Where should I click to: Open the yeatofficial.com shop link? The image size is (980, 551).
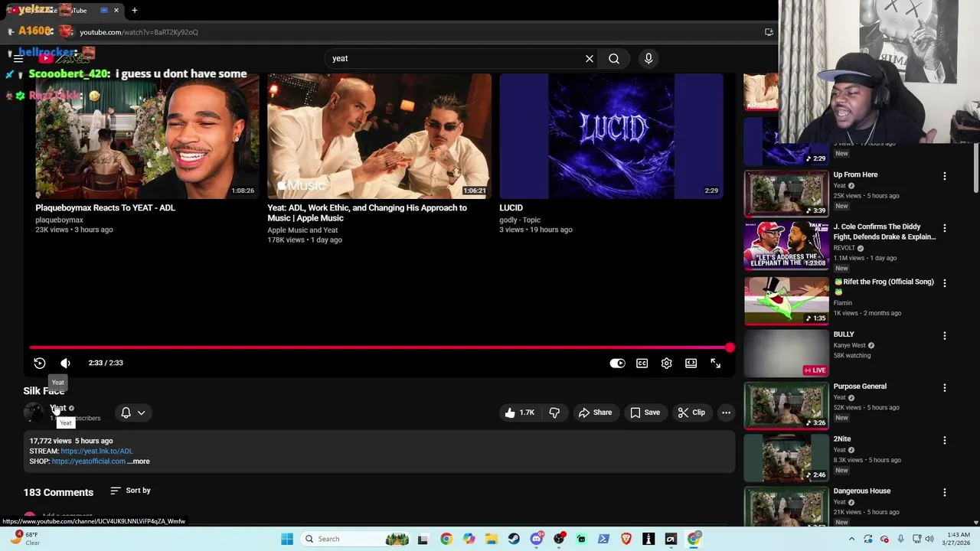pyautogui.click(x=88, y=461)
